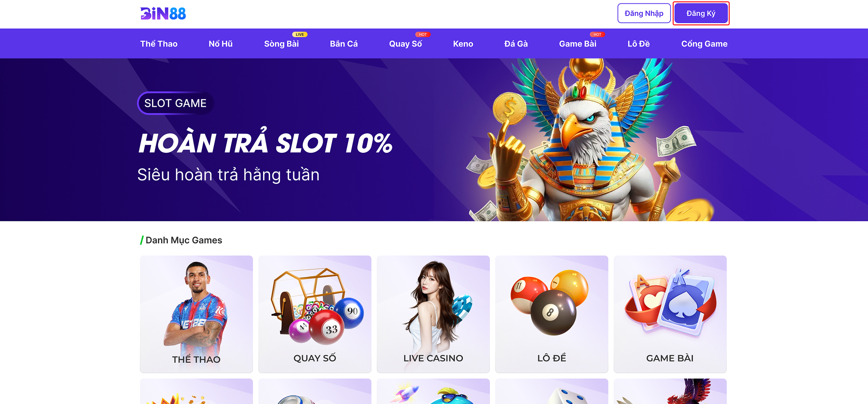Viewport: 868px width, 404px height.
Task: Open the THỂ THAO footballer game card
Action: 196,314
